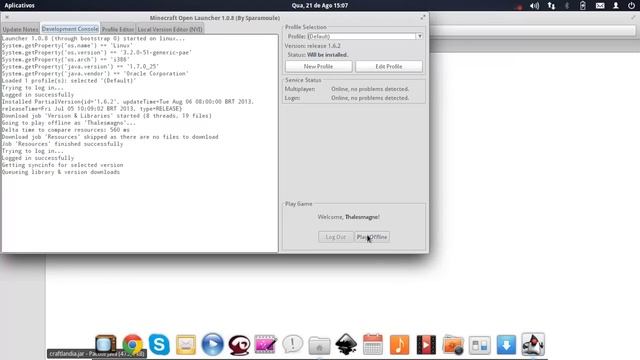Screen dimensions: 640x360
Task: Click the launcher window title text
Action: [x=215, y=18]
